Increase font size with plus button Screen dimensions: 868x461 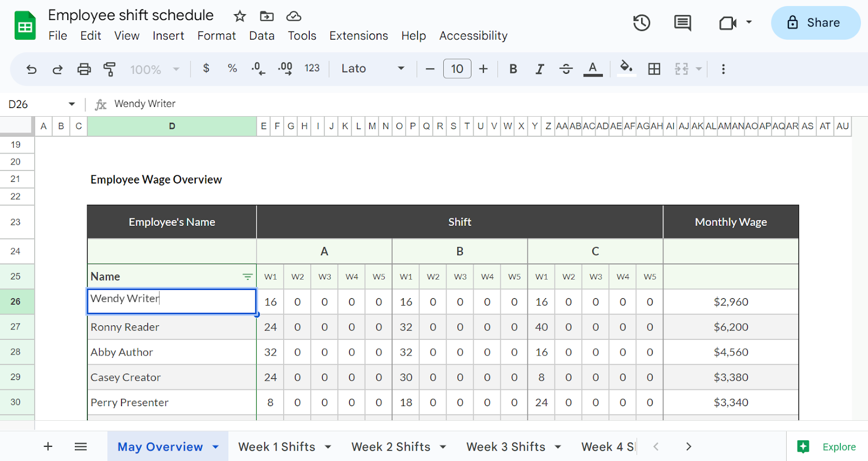tap(483, 69)
